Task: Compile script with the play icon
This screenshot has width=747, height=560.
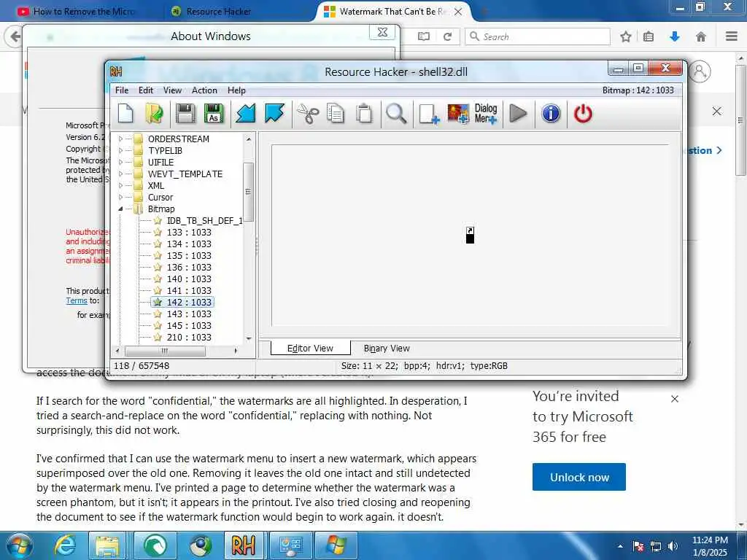Action: coord(518,114)
